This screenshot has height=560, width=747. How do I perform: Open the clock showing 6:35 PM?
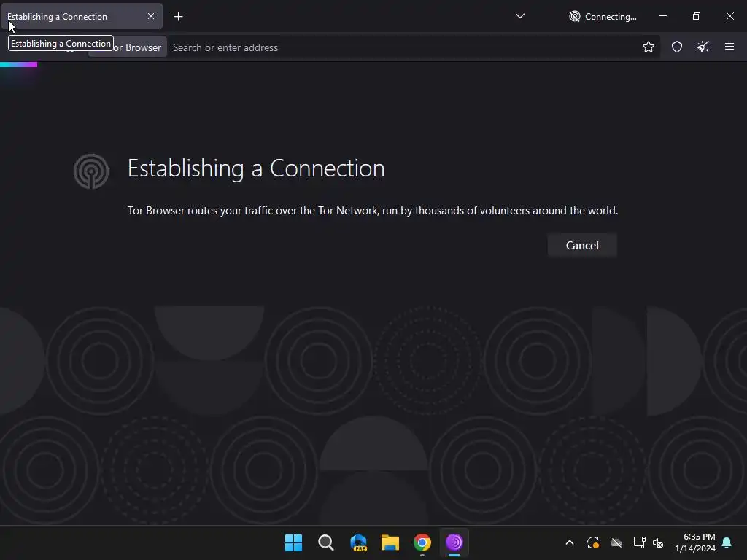point(695,542)
